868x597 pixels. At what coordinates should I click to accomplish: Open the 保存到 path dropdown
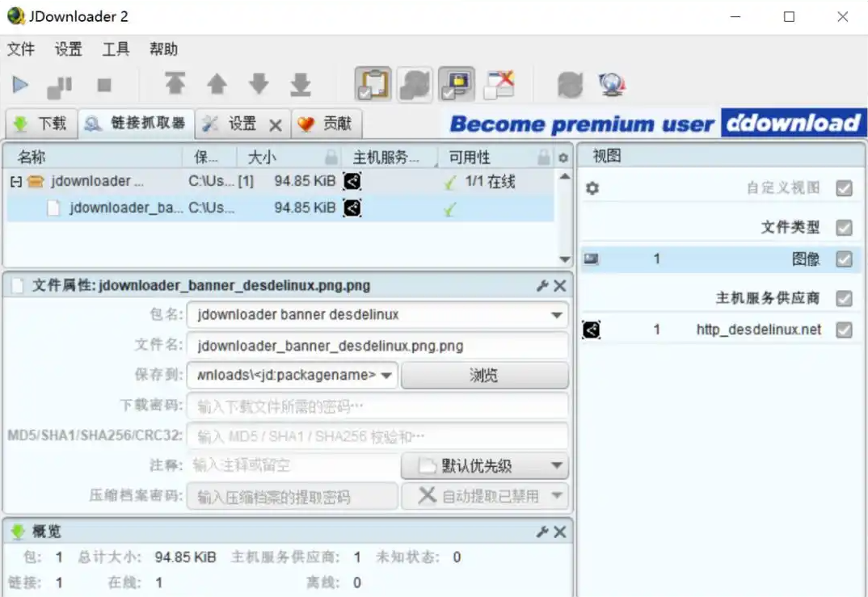[386, 375]
